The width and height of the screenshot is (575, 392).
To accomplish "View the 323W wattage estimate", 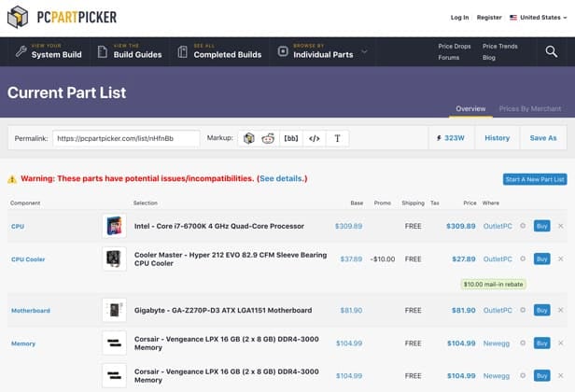I will [451, 138].
